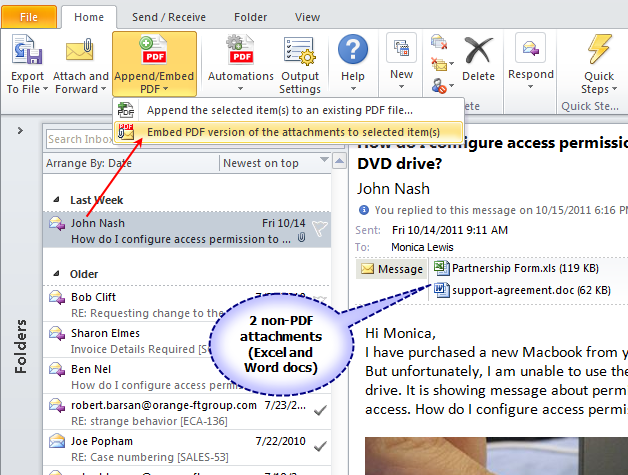Toggle the completed checkmark on the Joe Popham email

[x=320, y=446]
